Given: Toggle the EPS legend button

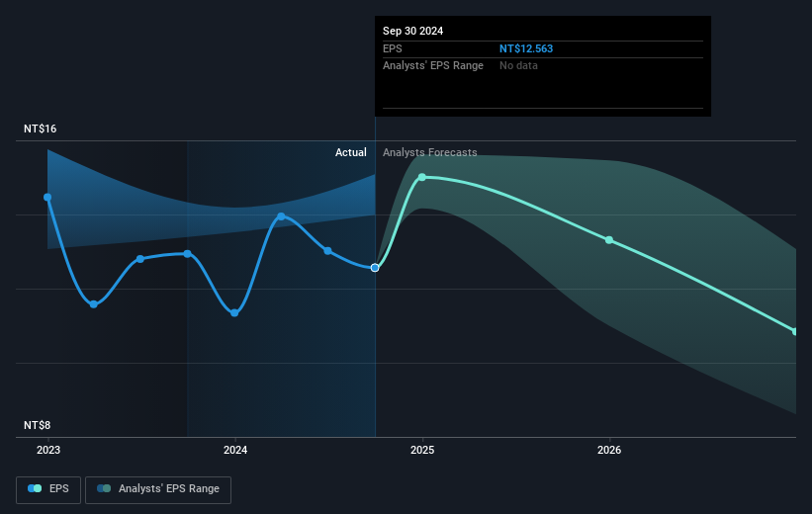Looking at the screenshot, I should pyautogui.click(x=48, y=489).
